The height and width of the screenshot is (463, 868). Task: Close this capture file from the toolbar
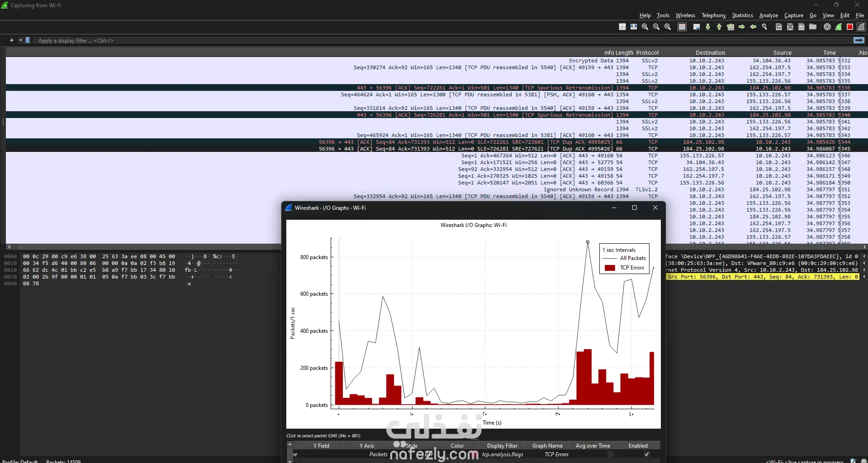click(790, 27)
